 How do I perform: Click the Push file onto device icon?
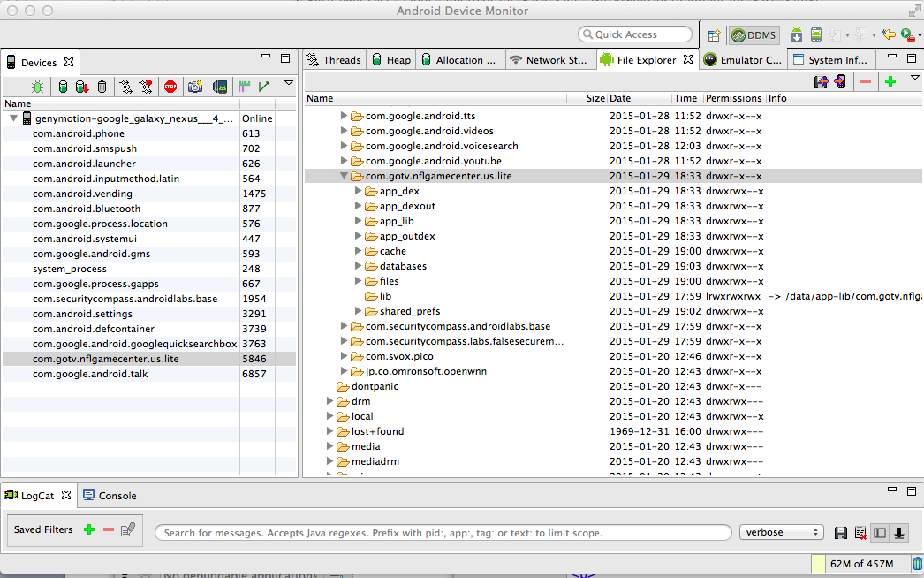[x=840, y=81]
